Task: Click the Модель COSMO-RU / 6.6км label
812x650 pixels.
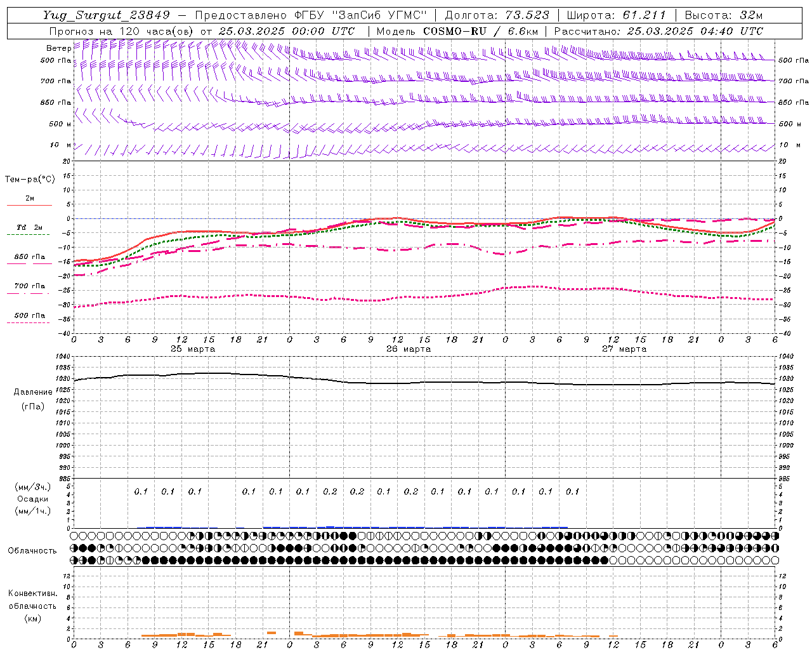Action: (457, 31)
